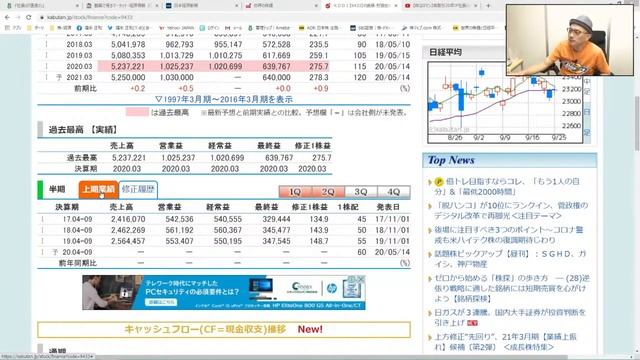Open the Facebook bookmark

(89, 28)
